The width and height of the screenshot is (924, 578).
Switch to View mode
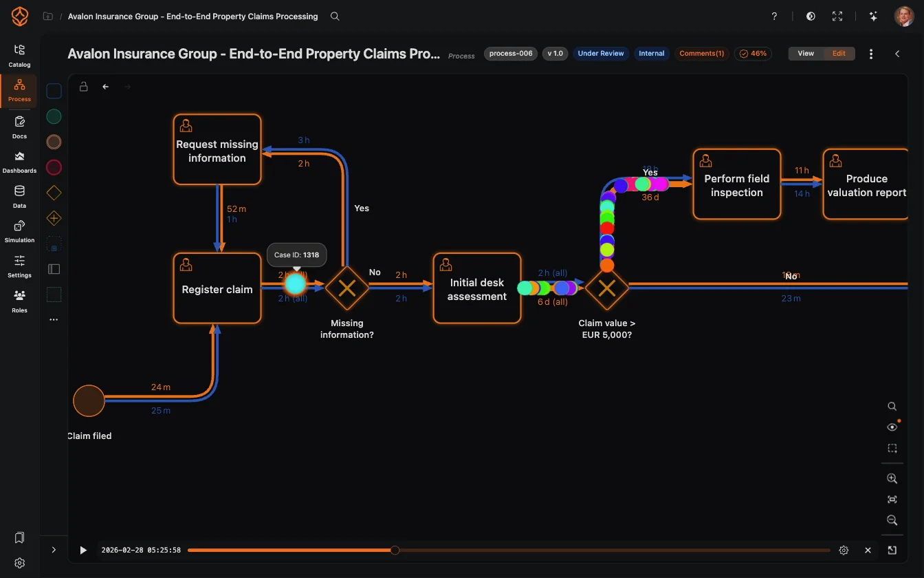[x=806, y=54]
